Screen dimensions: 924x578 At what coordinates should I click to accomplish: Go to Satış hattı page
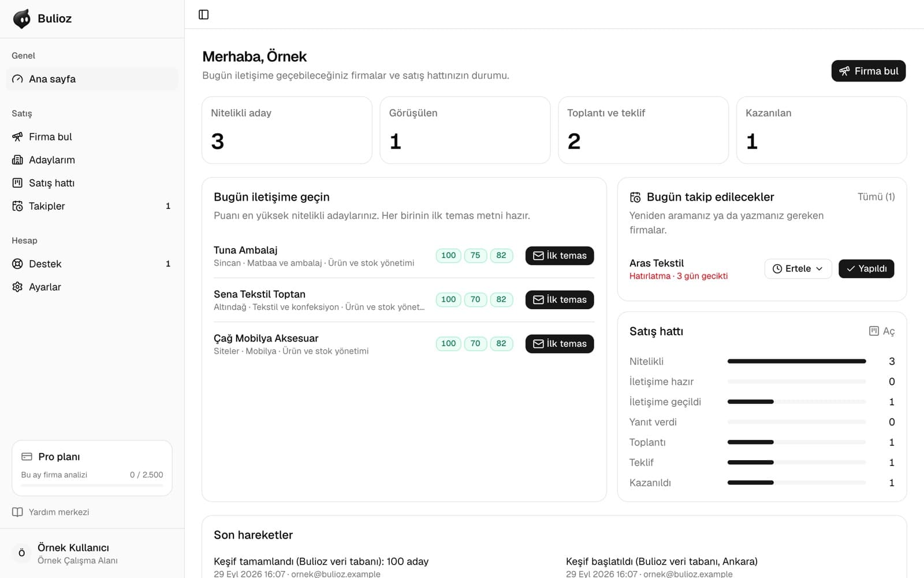point(92,183)
